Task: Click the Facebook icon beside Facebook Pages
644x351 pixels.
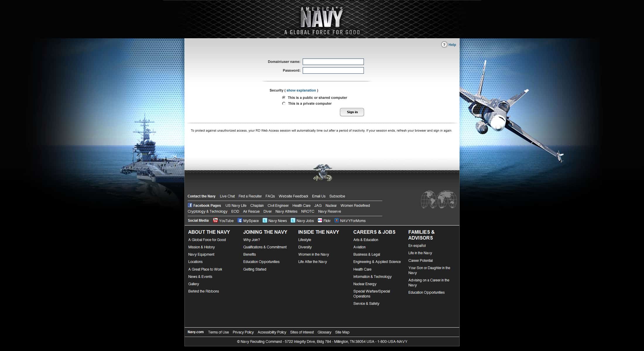Action: pyautogui.click(x=190, y=205)
